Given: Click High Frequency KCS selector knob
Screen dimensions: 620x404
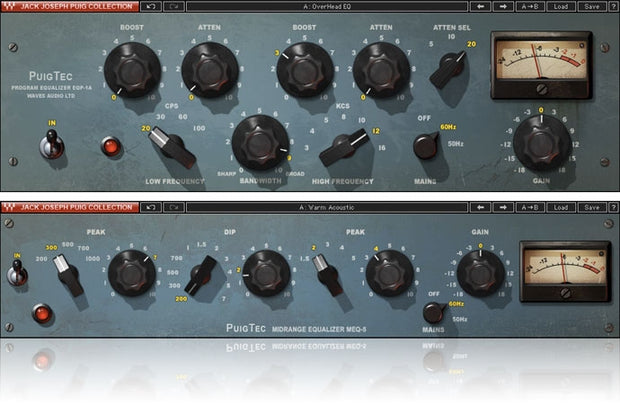Looking at the screenshot, I should 345,147.
